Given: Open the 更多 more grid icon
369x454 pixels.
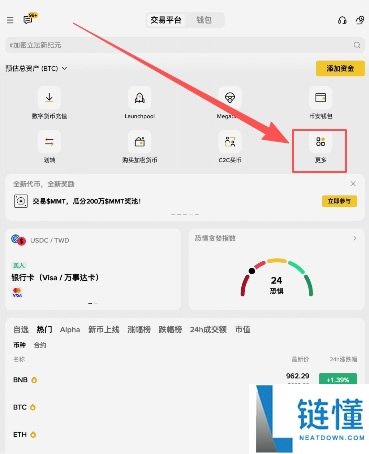Looking at the screenshot, I should coord(320,142).
